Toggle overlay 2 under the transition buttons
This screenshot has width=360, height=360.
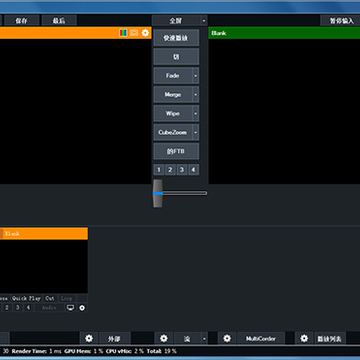coord(170,170)
